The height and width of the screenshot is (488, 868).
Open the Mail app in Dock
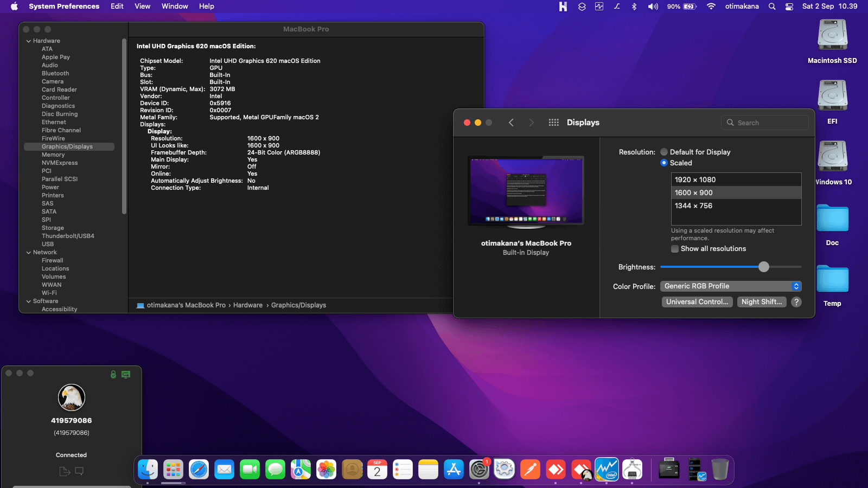point(224,470)
